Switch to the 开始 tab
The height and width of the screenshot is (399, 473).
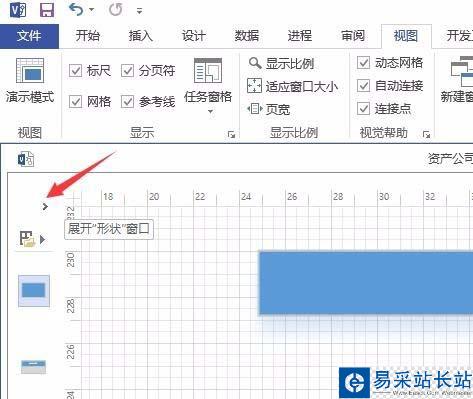pyautogui.click(x=87, y=36)
